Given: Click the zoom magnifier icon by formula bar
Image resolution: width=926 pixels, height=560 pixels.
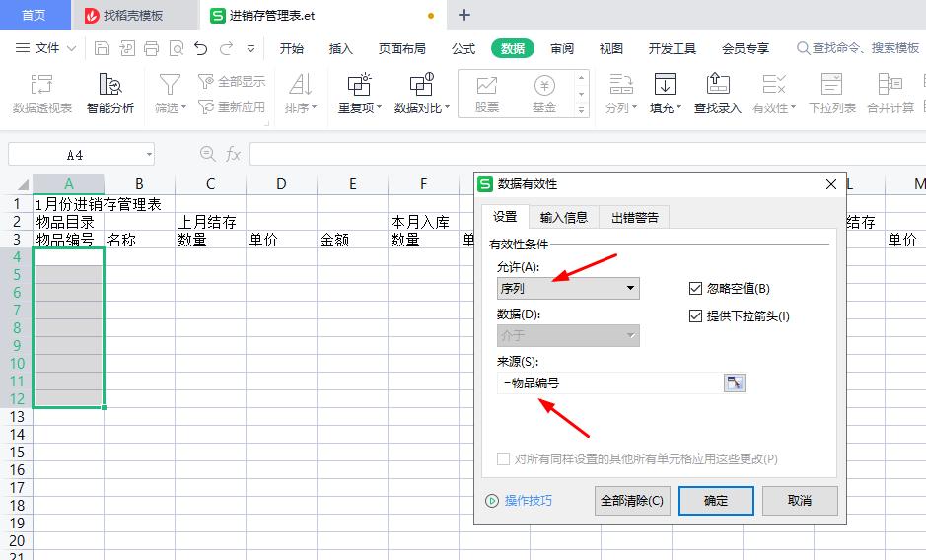Looking at the screenshot, I should click(207, 154).
